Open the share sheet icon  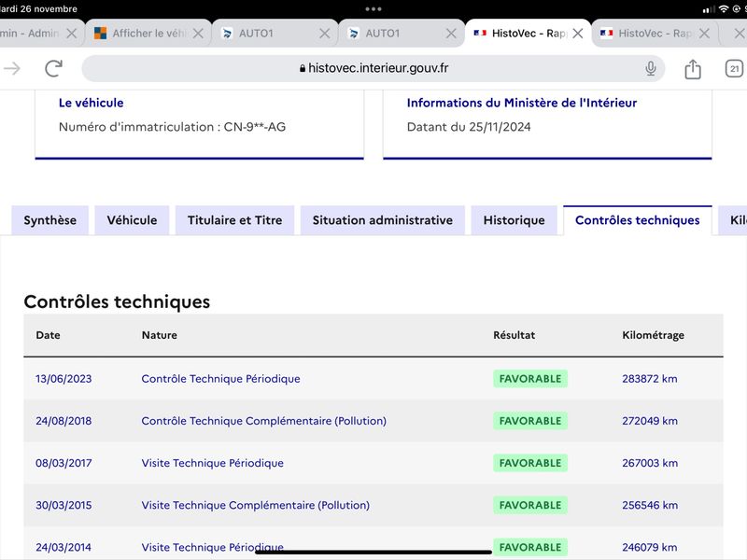coord(693,69)
